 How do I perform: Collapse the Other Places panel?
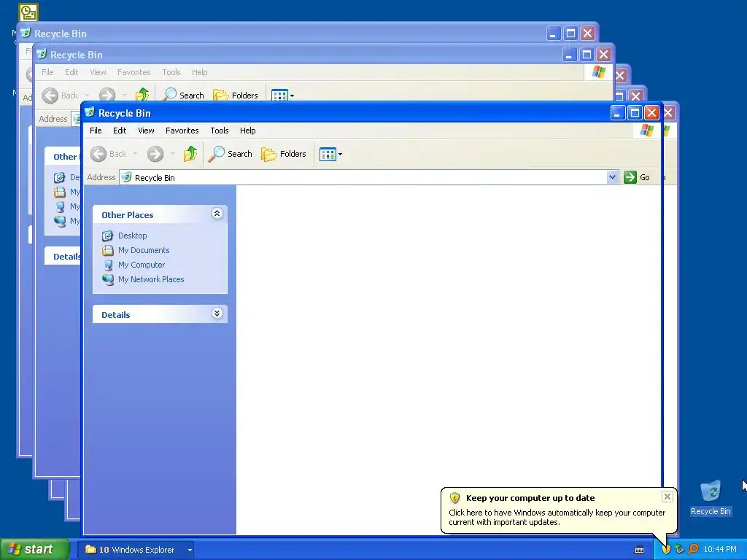(217, 214)
